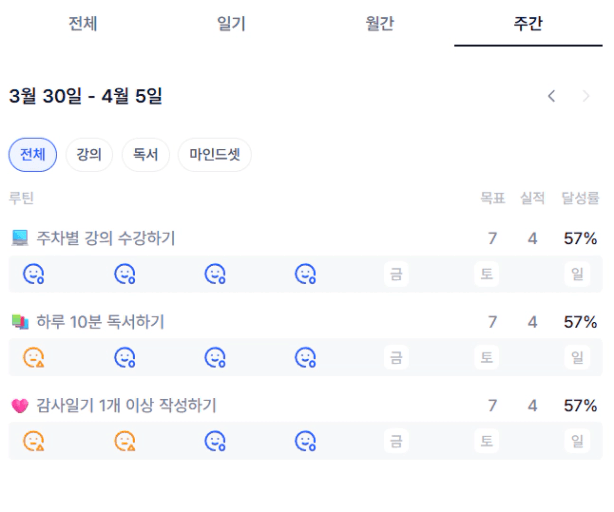This screenshot has width=614, height=512.
Task: Click second orange warning face in 감사일기 row
Action: tap(124, 441)
